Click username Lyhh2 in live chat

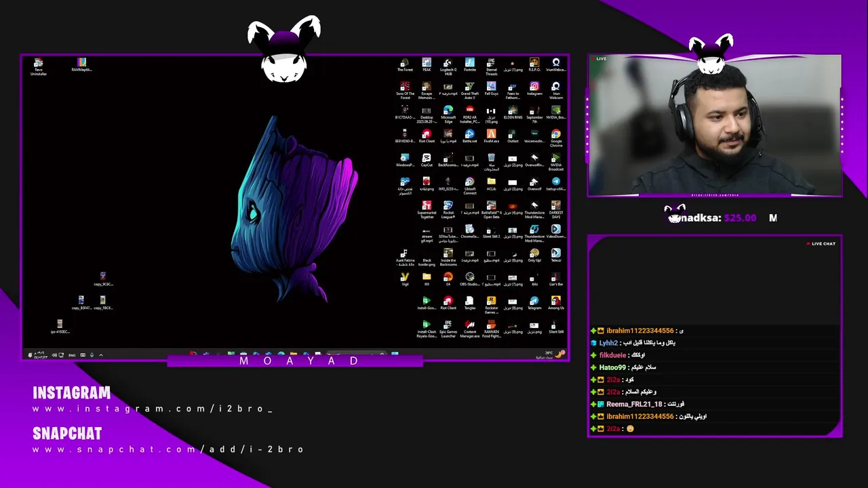pos(608,343)
